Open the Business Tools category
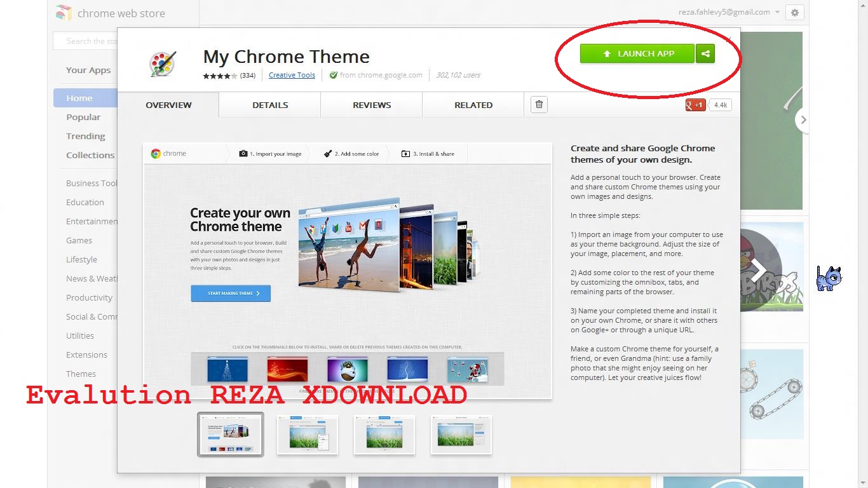 (92, 183)
